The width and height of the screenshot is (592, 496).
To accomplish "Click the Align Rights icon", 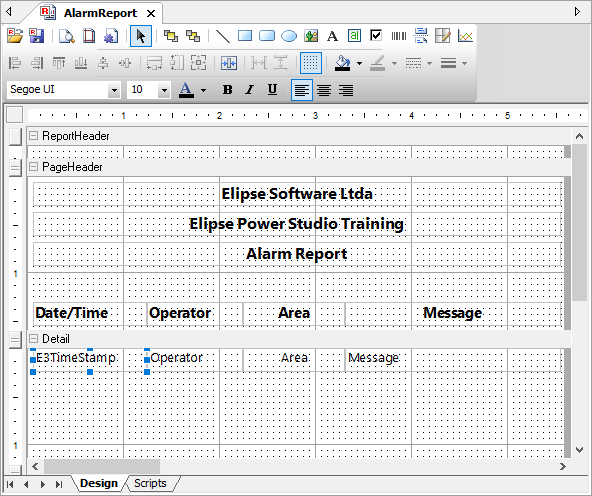I will 37,63.
